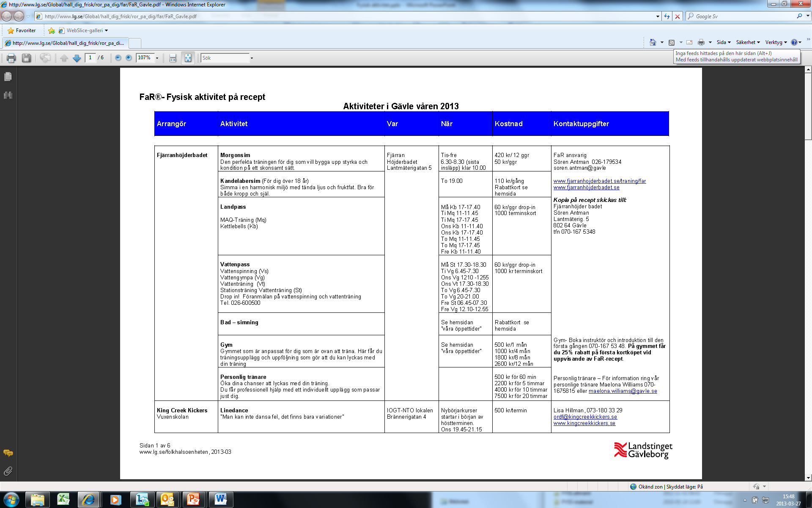Open ordf@kingcreekkickers.se email link
The width and height of the screenshot is (812, 508).
pyautogui.click(x=585, y=417)
